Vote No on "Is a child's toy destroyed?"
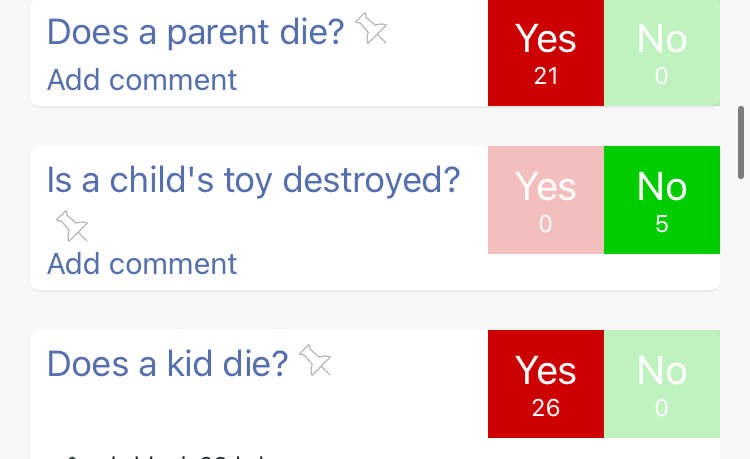 click(662, 200)
